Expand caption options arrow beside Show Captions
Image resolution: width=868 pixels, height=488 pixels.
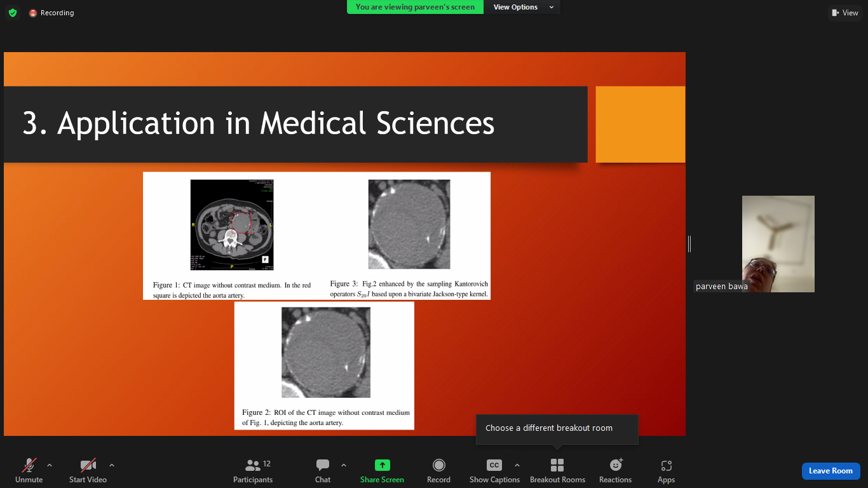(517, 465)
